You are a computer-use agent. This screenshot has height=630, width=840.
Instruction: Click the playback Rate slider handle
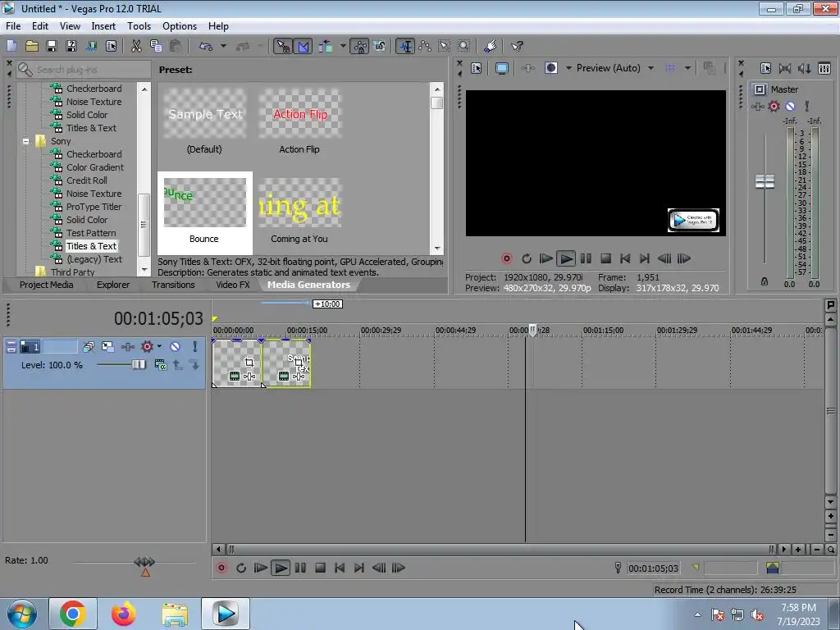144,561
